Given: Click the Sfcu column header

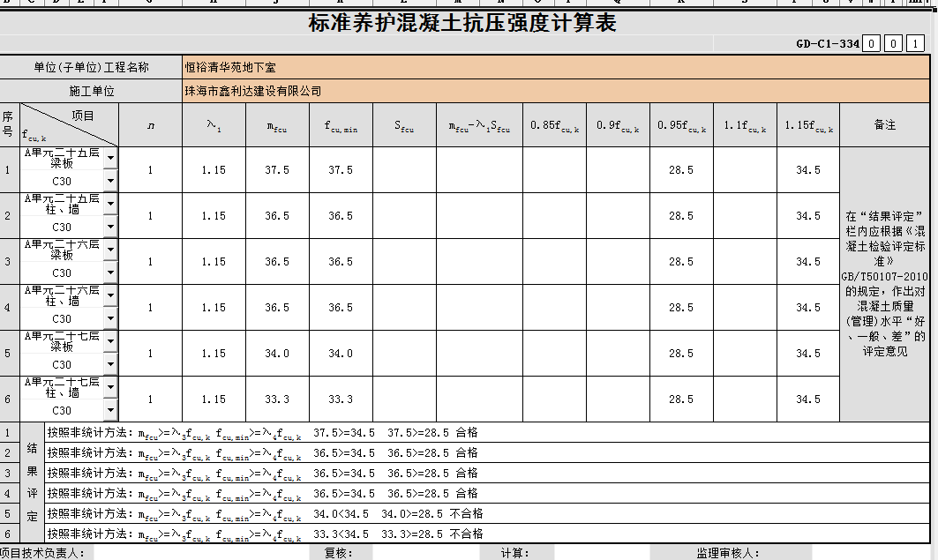Looking at the screenshot, I should (404, 125).
